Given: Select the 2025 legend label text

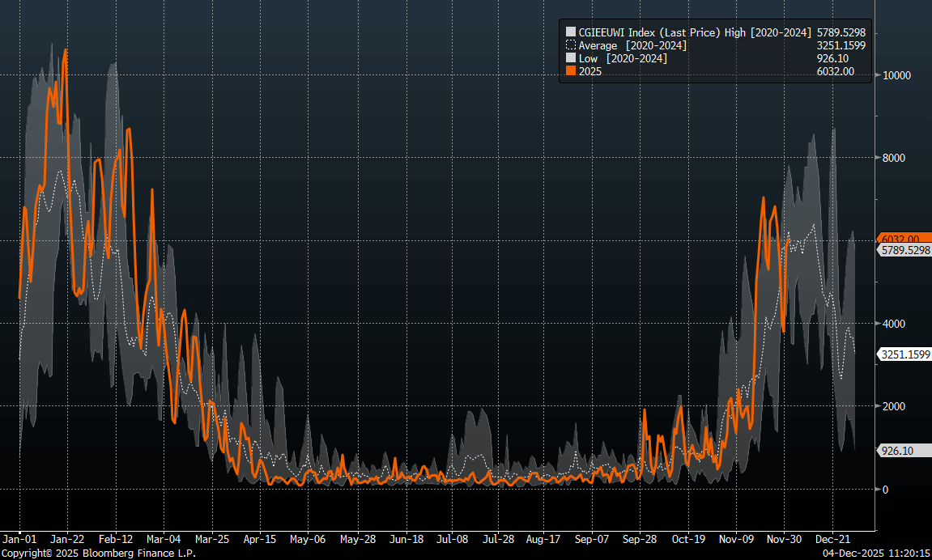Looking at the screenshot, I should 590,72.
